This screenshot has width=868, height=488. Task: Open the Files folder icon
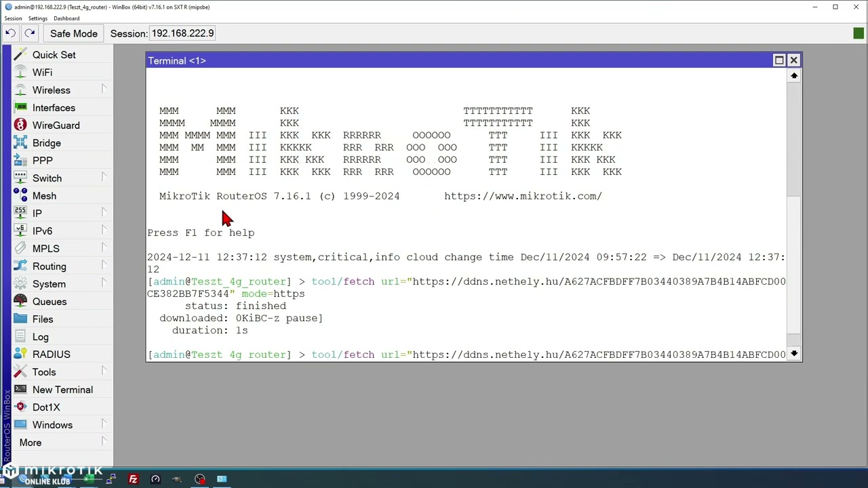point(20,319)
